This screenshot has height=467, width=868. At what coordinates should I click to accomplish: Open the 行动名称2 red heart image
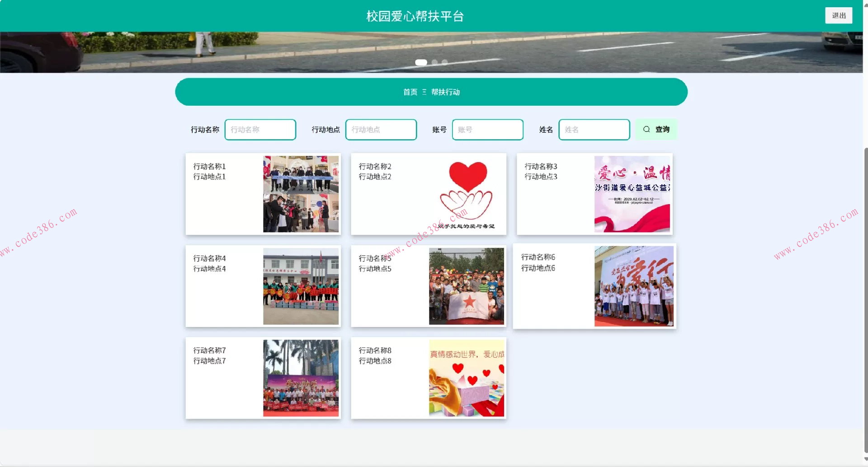click(x=467, y=194)
